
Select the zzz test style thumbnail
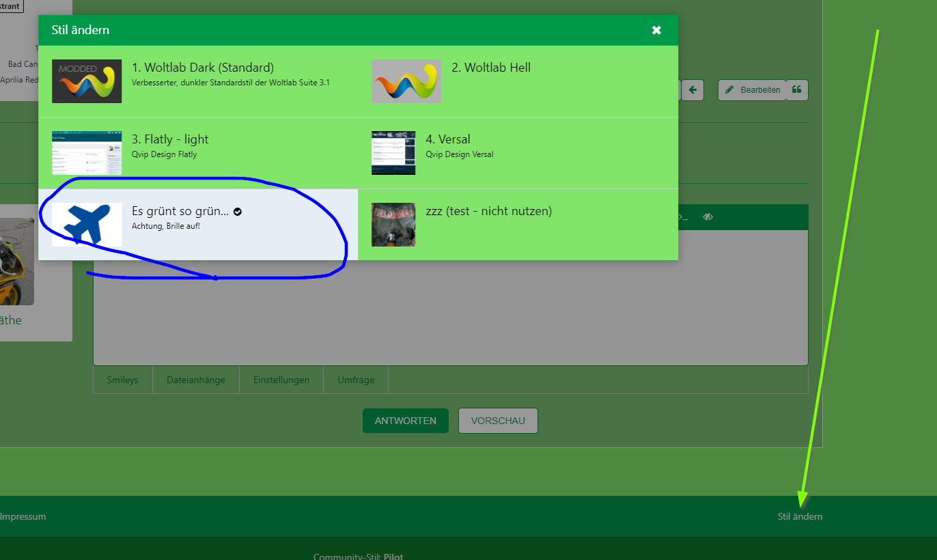[393, 225]
